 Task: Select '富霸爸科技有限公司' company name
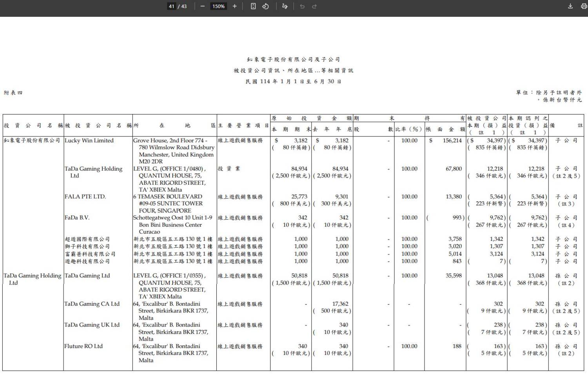coord(90,254)
